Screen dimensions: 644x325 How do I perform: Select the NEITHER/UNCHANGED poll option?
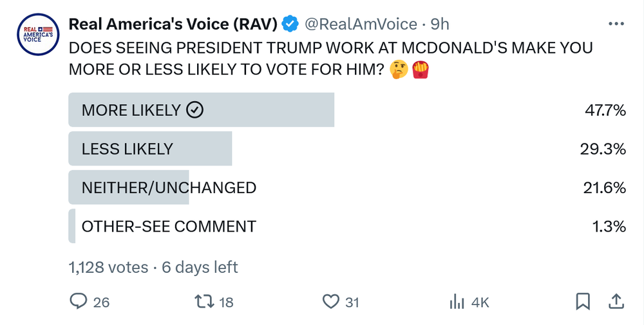point(169,188)
